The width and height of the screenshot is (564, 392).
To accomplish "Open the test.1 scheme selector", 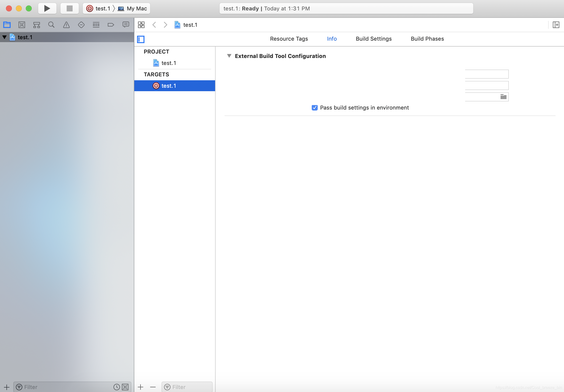I will pos(99,8).
